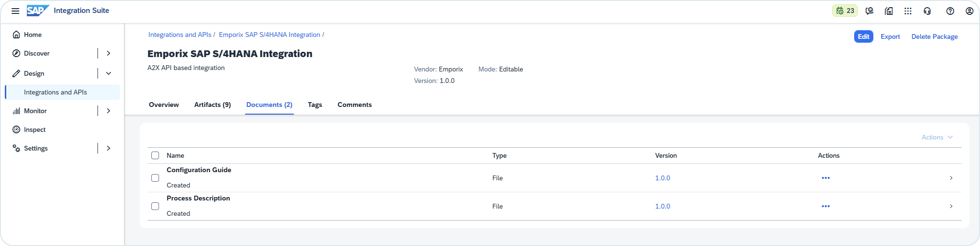This screenshot has width=980, height=246.
Task: Open the support headset icon
Action: (927, 11)
